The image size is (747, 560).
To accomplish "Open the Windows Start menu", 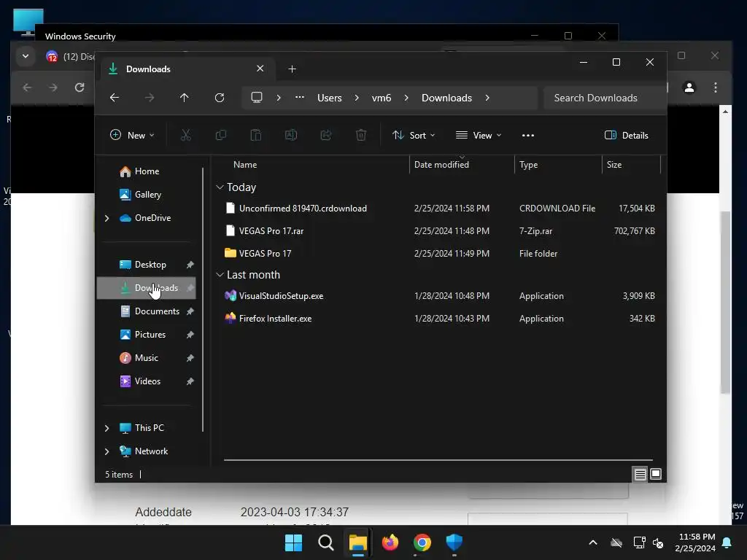I will [x=293, y=542].
